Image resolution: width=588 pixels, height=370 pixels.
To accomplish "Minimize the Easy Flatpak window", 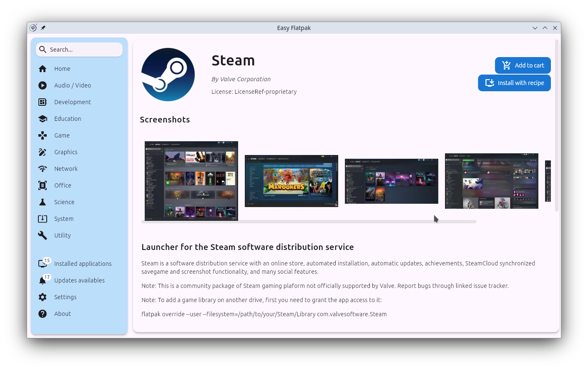I will [535, 28].
